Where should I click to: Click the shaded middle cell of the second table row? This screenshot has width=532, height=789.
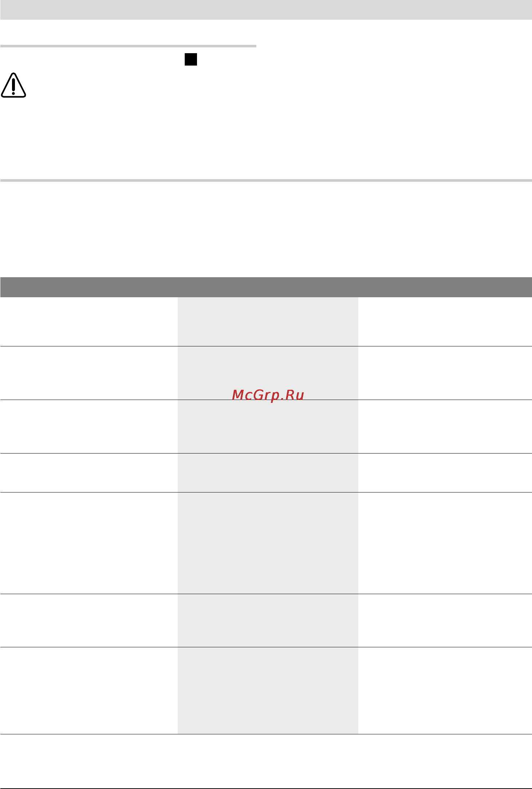(x=268, y=373)
